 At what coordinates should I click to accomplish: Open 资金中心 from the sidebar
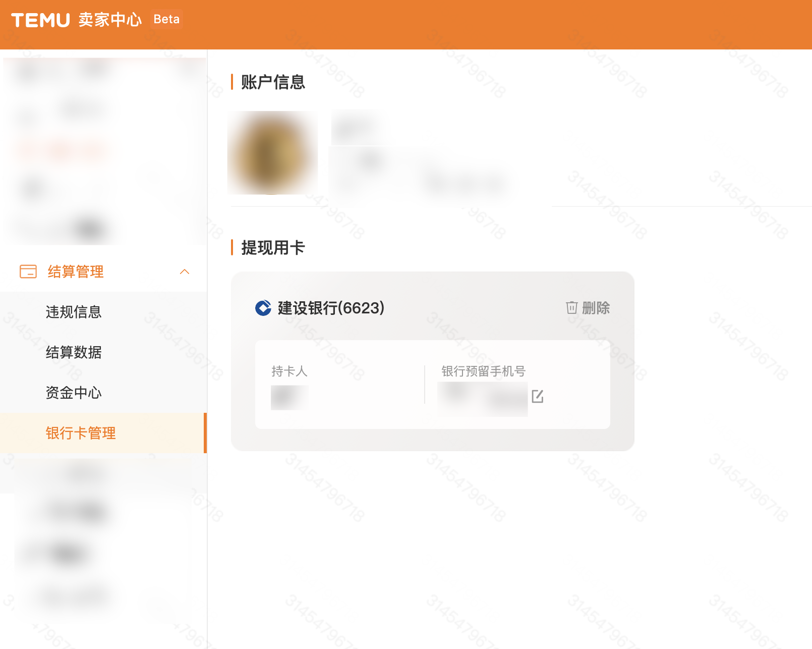click(74, 393)
